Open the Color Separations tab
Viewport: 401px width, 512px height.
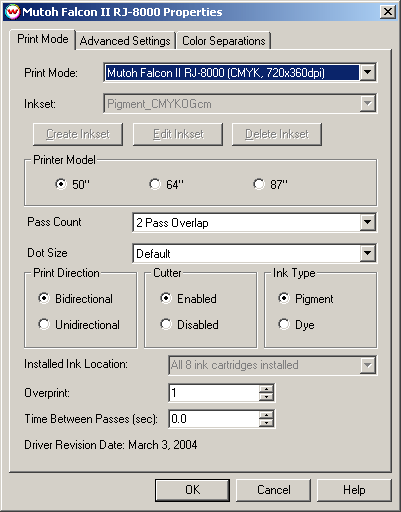(224, 41)
